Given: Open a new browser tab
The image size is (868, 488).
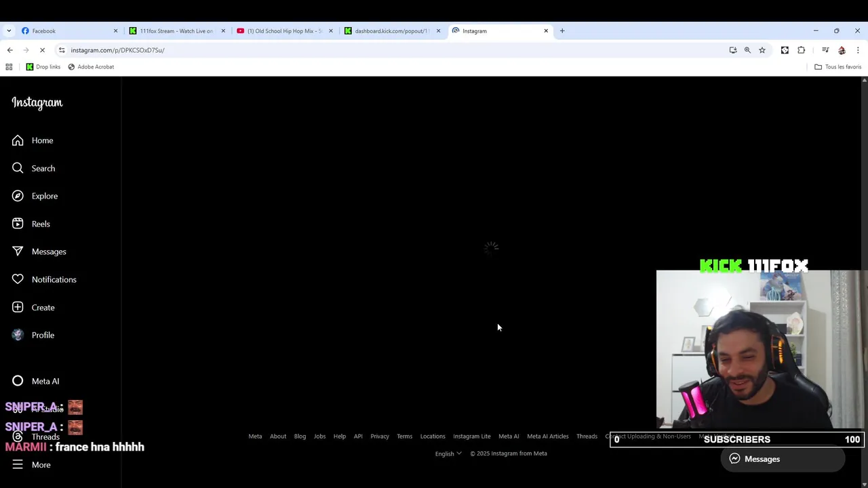Looking at the screenshot, I should coord(562,30).
